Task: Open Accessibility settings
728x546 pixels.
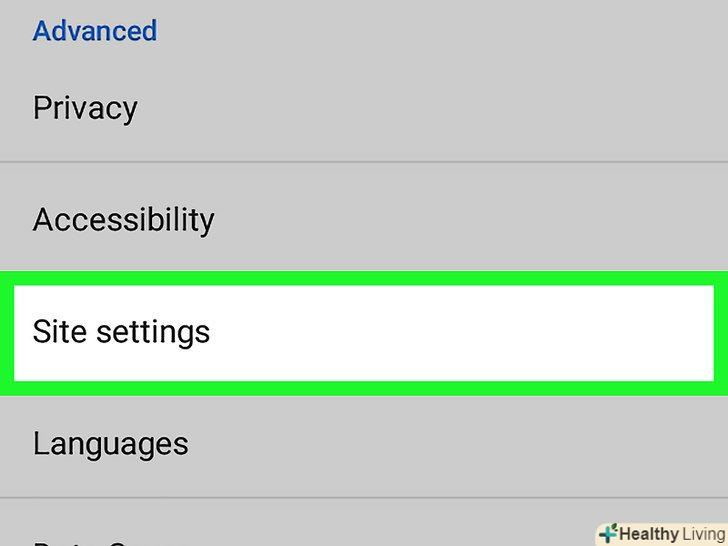Action: click(x=123, y=220)
